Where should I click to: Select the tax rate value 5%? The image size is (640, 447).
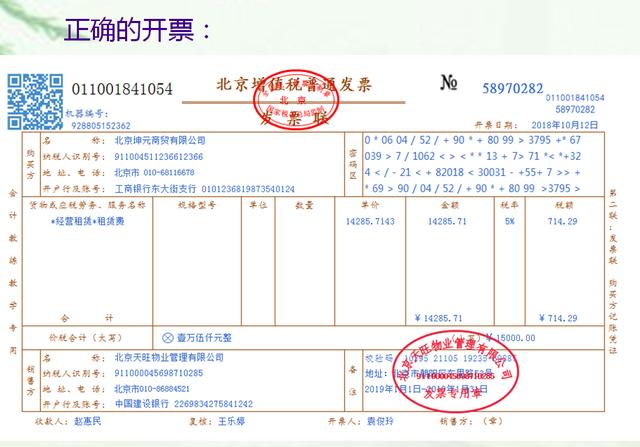[509, 221]
